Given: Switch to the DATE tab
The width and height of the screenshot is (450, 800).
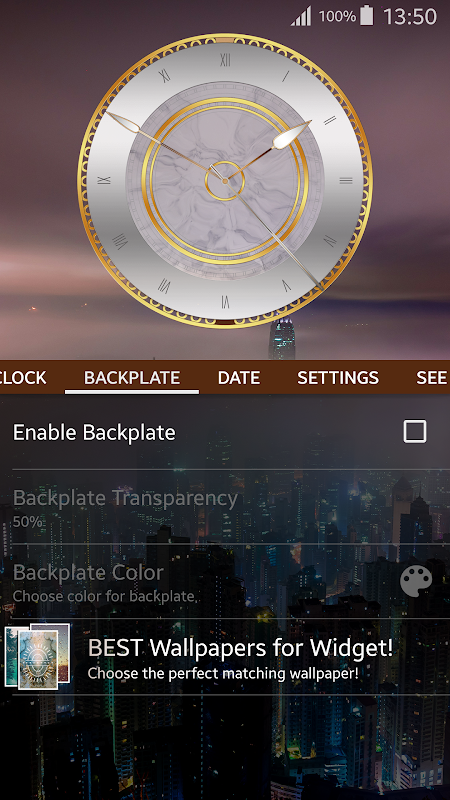Looking at the screenshot, I should point(239,378).
